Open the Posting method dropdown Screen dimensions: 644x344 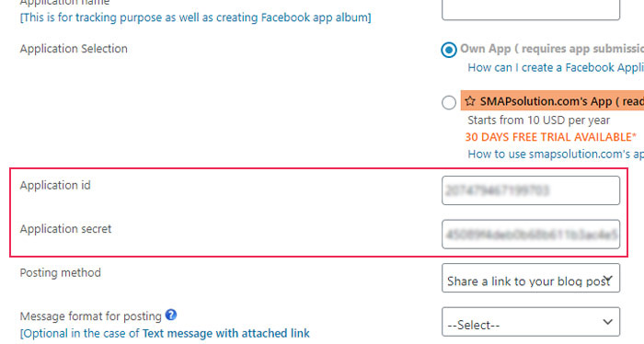point(531,278)
